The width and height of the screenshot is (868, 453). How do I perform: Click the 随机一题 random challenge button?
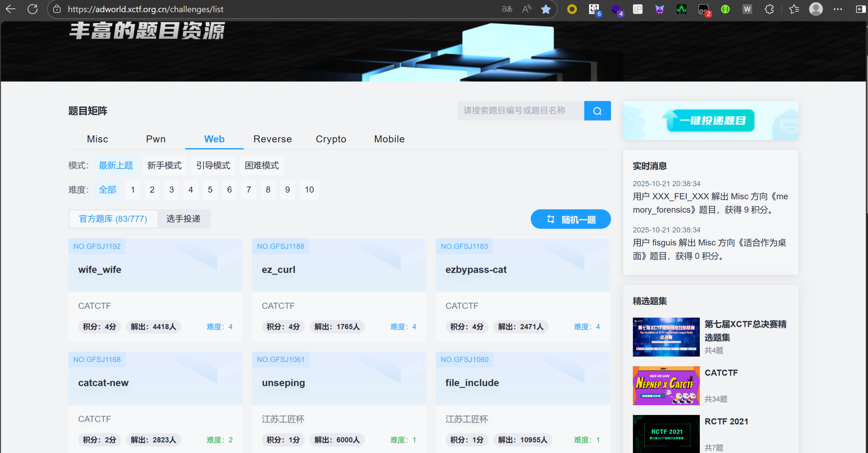pyautogui.click(x=571, y=219)
